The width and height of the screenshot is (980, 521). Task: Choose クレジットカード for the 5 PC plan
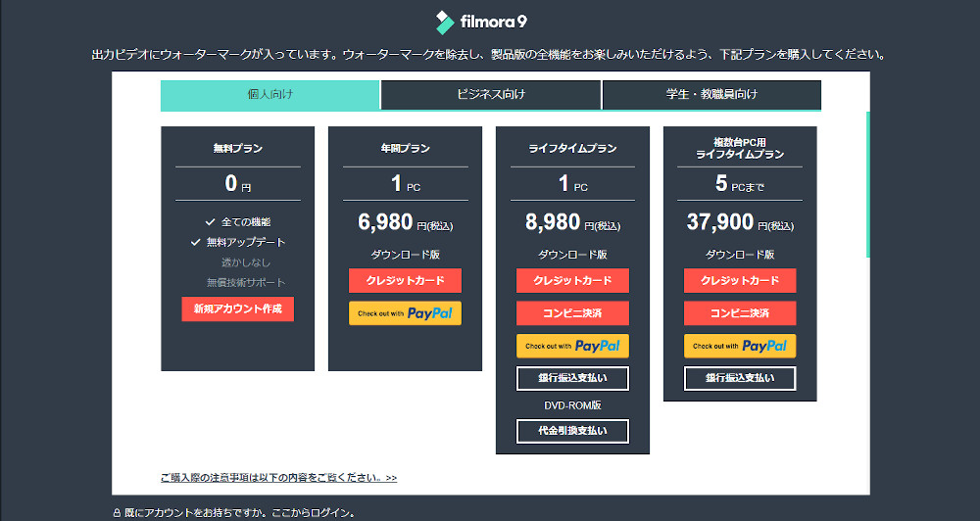740,280
